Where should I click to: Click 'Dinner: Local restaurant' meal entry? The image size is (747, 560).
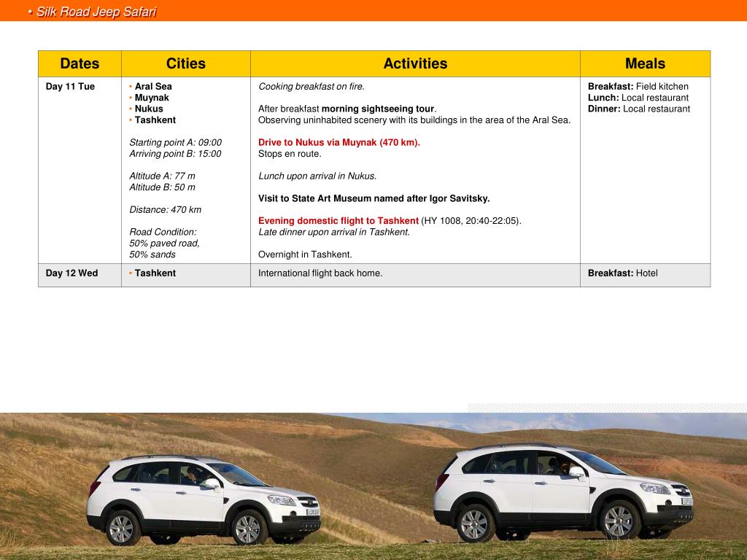click(639, 109)
